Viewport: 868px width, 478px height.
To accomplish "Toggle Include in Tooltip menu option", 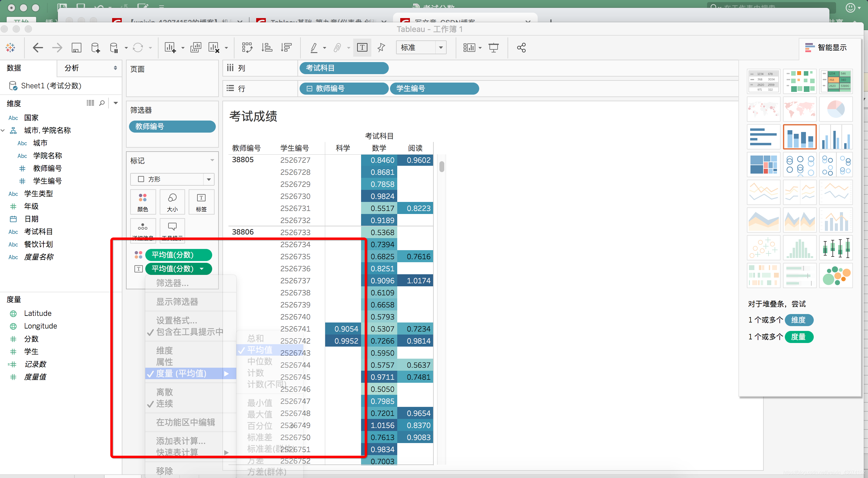I will pyautogui.click(x=189, y=332).
